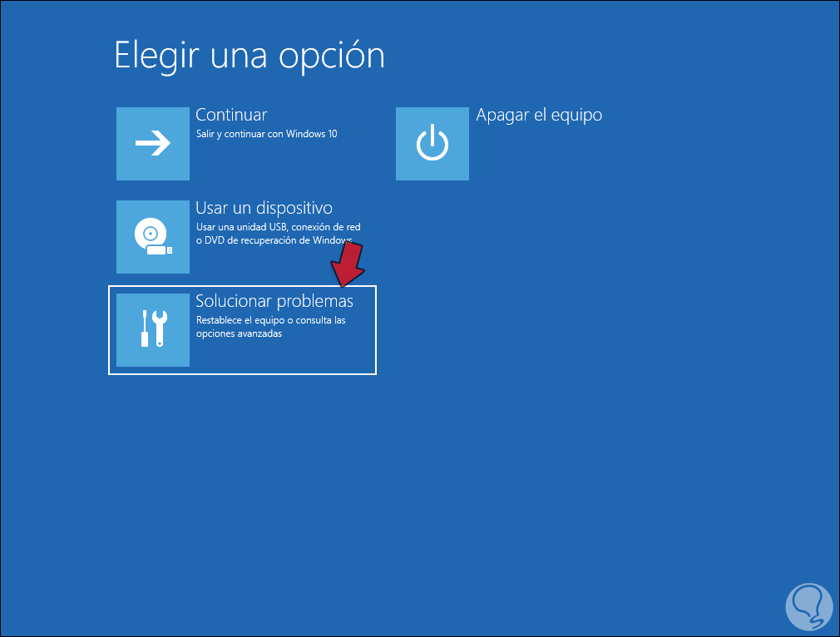
Task: Click the disc glyph in the device tile
Action: coord(150,233)
